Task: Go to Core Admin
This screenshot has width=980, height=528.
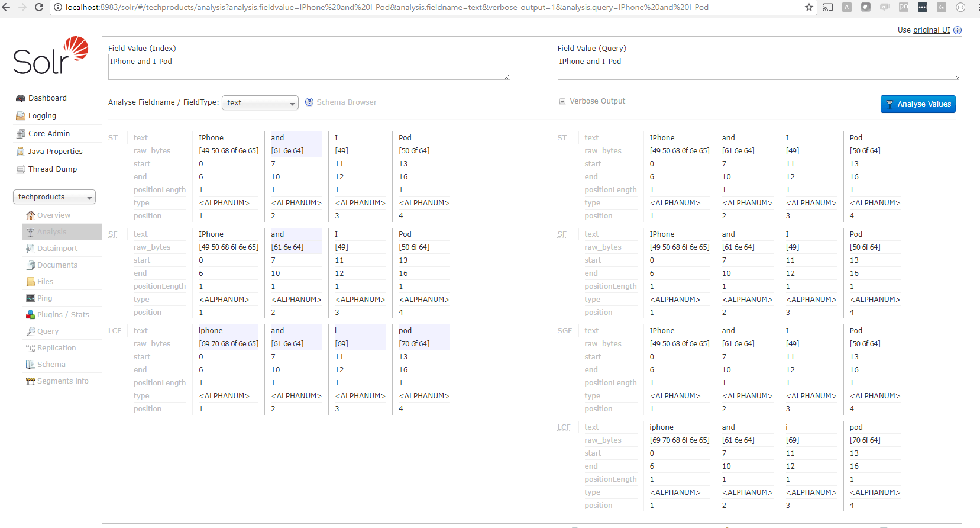Action: 49,134
